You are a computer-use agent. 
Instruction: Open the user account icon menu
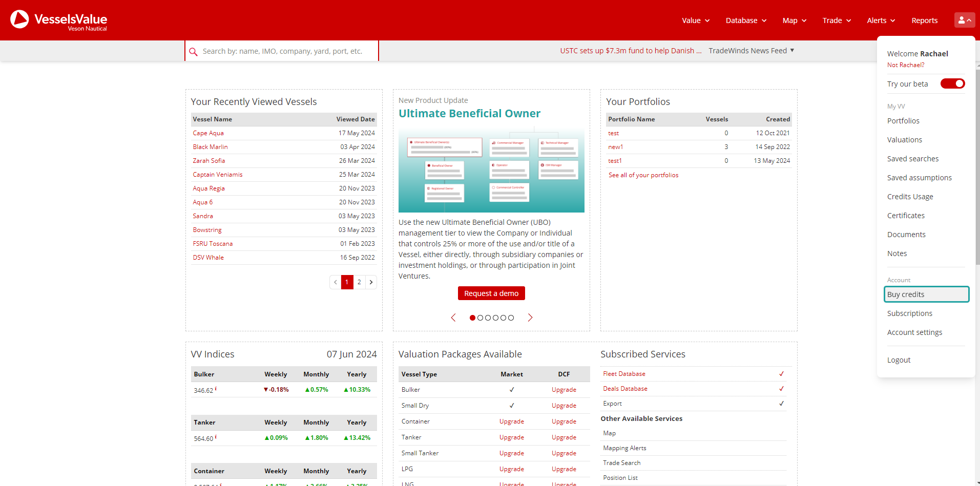[965, 20]
